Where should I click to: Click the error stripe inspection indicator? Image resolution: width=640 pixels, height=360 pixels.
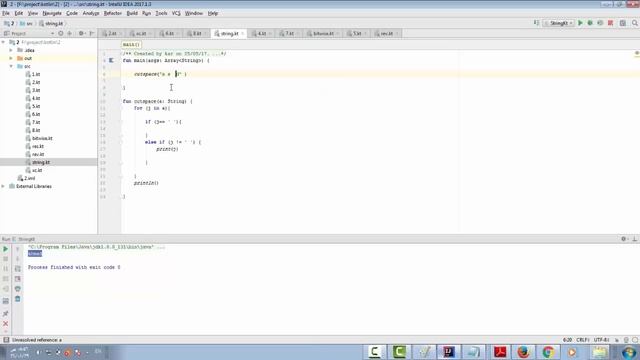(x=636, y=53)
